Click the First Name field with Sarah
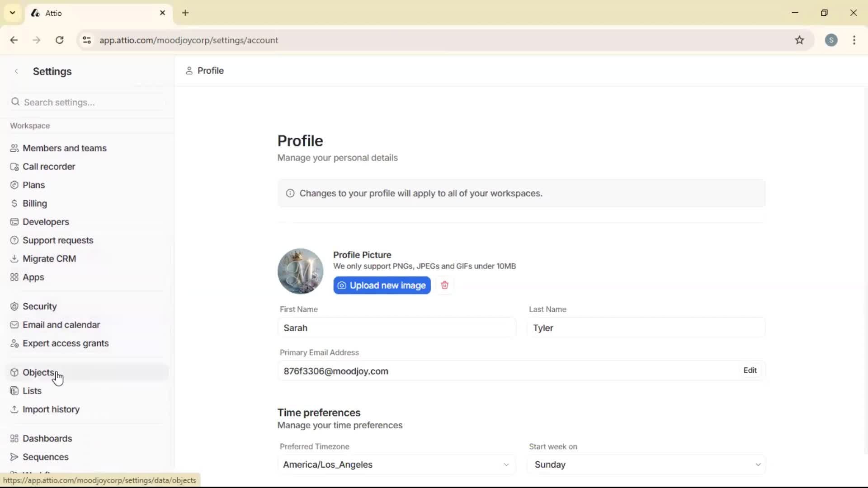The width and height of the screenshot is (868, 488). pos(396,328)
